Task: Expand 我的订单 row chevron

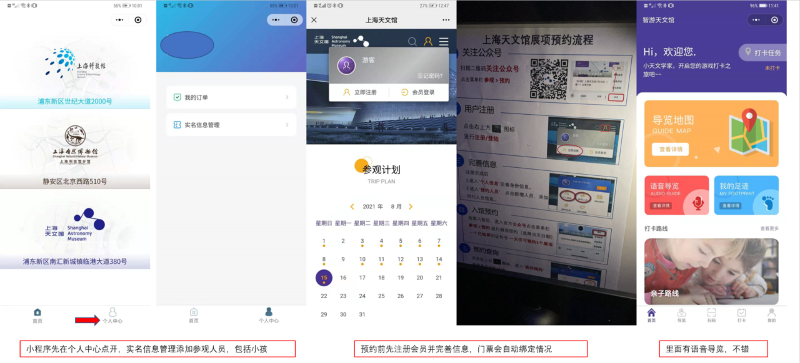Action: (287, 97)
